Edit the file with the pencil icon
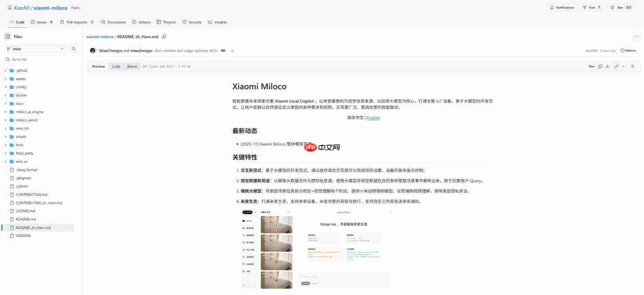The height and width of the screenshot is (295, 644). (616, 66)
